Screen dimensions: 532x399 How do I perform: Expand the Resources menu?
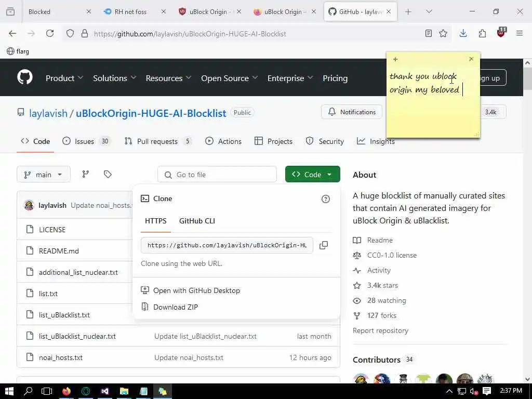[x=169, y=78]
